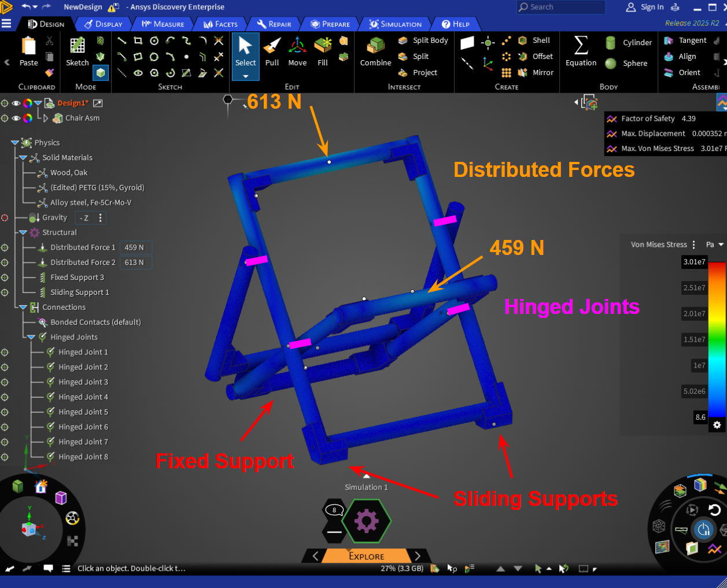The width and height of the screenshot is (727, 588).
Task: Open Von Mises Stress options three dots
Action: pyautogui.click(x=694, y=245)
